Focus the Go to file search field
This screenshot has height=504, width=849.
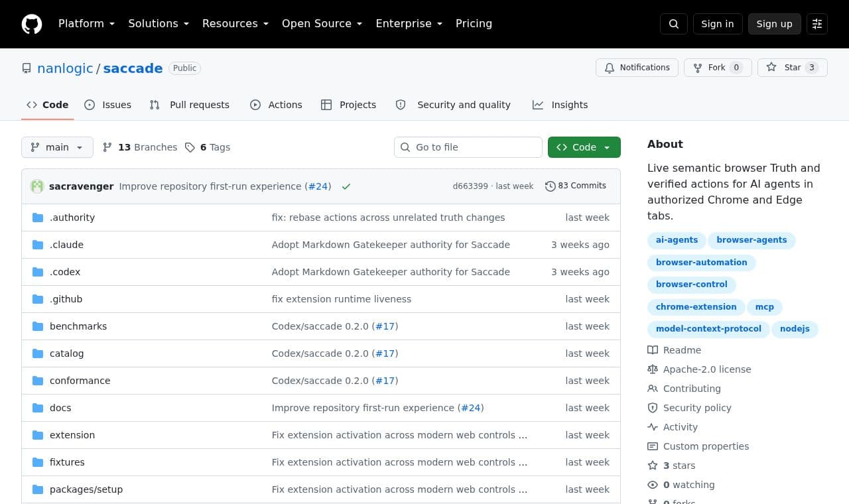468,147
